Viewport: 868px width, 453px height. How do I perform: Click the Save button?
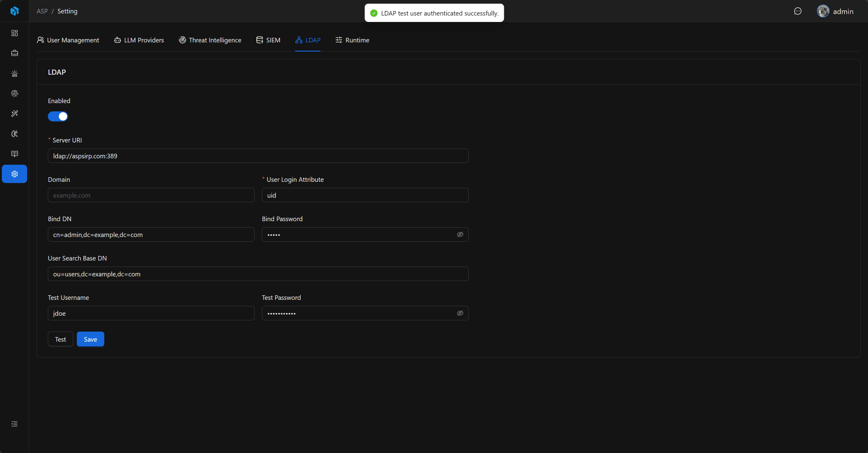tap(90, 339)
